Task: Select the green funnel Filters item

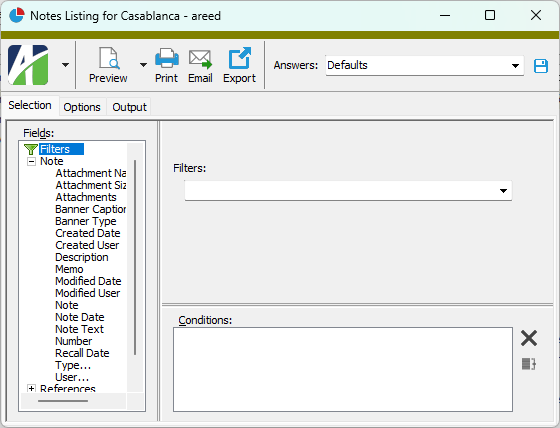Action: (54, 149)
